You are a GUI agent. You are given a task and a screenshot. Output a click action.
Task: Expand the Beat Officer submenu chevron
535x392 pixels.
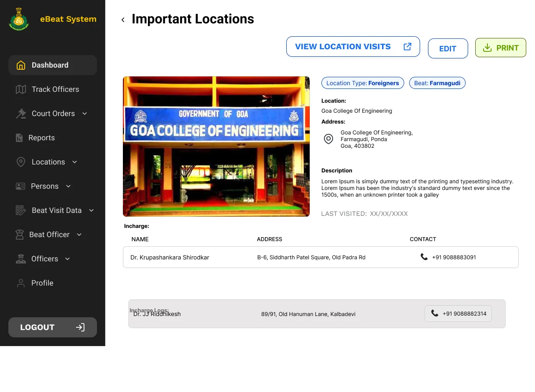point(79,235)
